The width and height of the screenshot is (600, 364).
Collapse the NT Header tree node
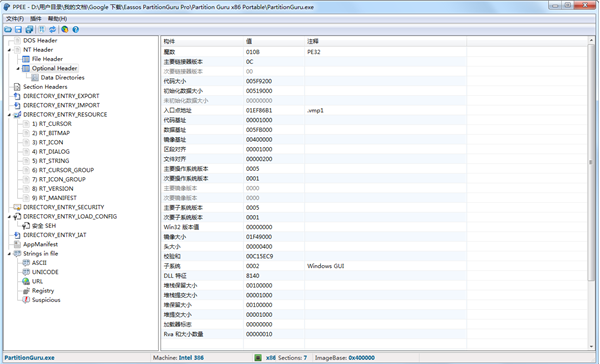coord(9,50)
